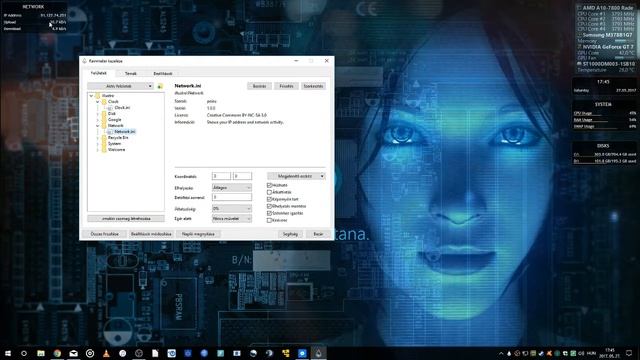Switch to the Beállítások tab
This screenshot has height=360, width=640.
tap(163, 73)
